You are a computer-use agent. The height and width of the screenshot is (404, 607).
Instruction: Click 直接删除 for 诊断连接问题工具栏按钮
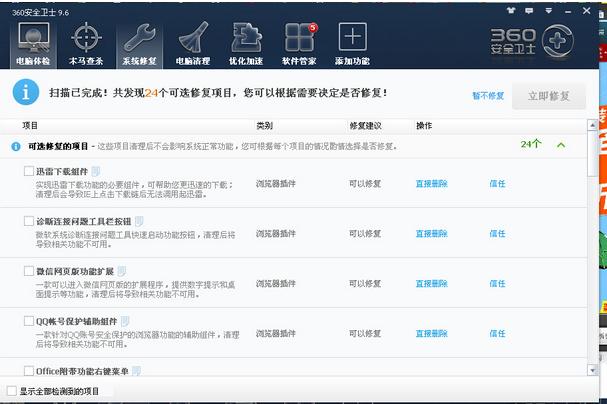[432, 233]
